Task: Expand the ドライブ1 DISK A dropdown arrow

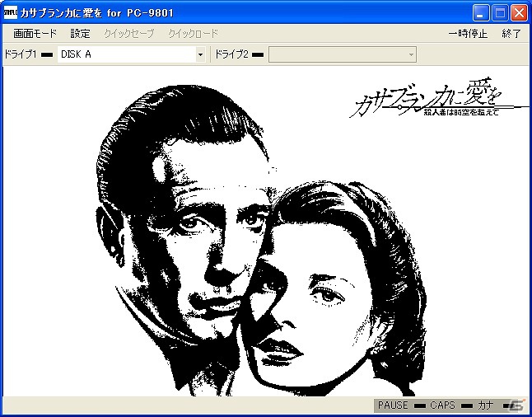Action: pyautogui.click(x=200, y=54)
